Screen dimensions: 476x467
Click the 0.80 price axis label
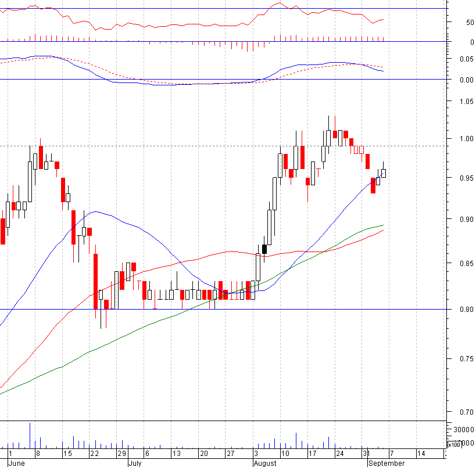coord(467,310)
